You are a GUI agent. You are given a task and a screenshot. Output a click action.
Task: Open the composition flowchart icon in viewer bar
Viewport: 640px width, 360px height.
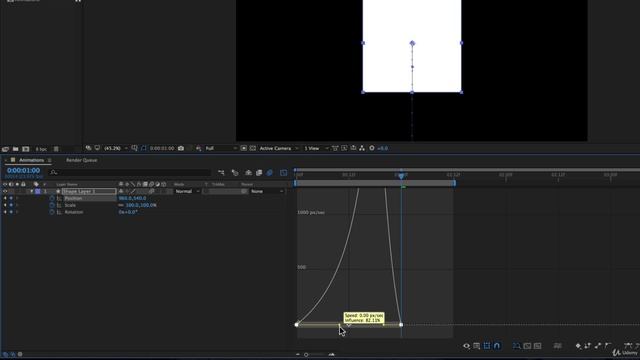(x=362, y=148)
